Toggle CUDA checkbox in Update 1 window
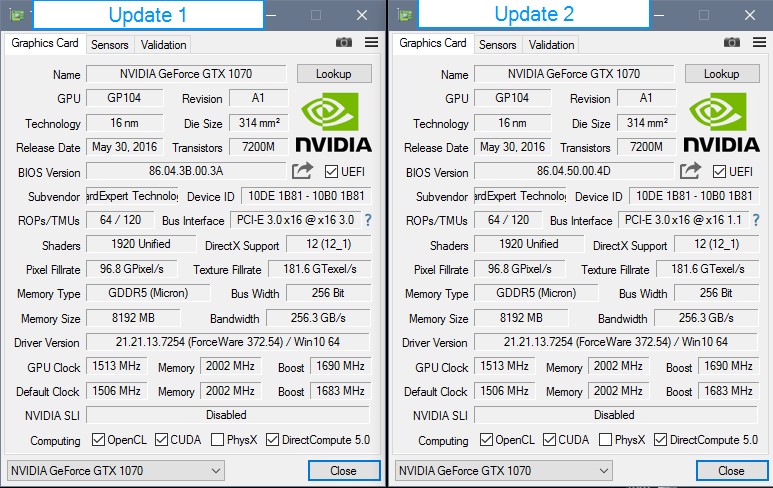Image resolution: width=773 pixels, height=488 pixels. click(161, 439)
